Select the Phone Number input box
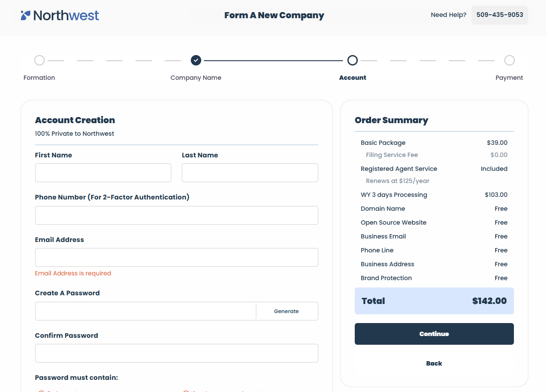This screenshot has height=392, width=546. tap(177, 215)
